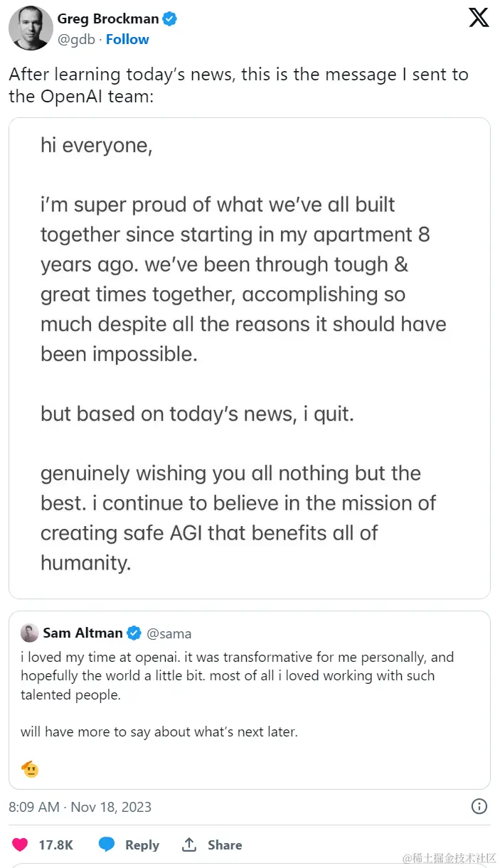Open the Reply speech bubble icon

click(x=107, y=845)
